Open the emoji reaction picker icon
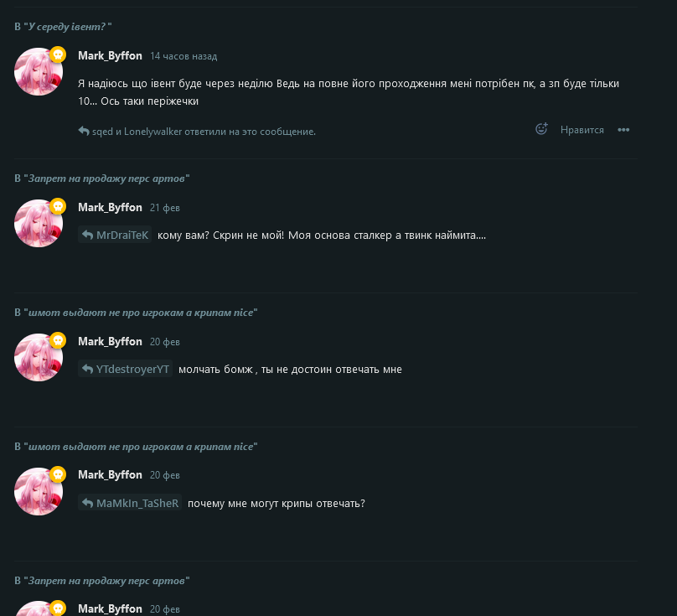 (541, 129)
